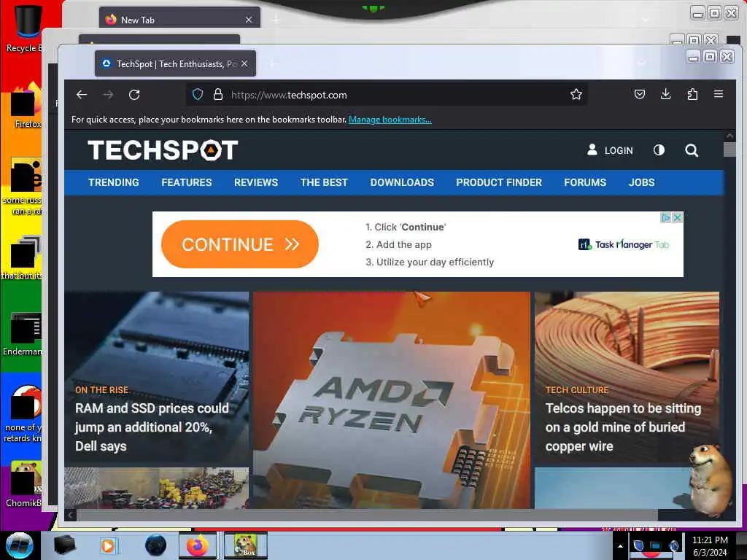This screenshot has height=560, width=747.
Task: Show hidden system tray icons
Action: [620, 546]
